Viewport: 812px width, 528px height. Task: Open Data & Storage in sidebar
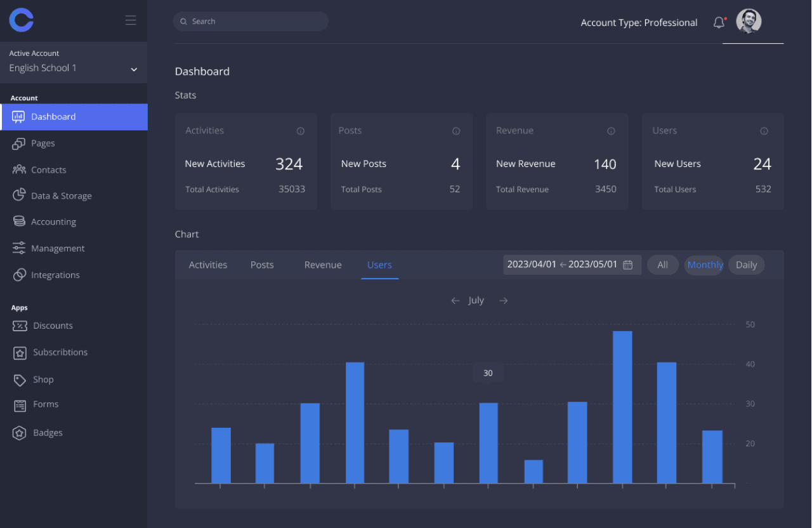(62, 196)
